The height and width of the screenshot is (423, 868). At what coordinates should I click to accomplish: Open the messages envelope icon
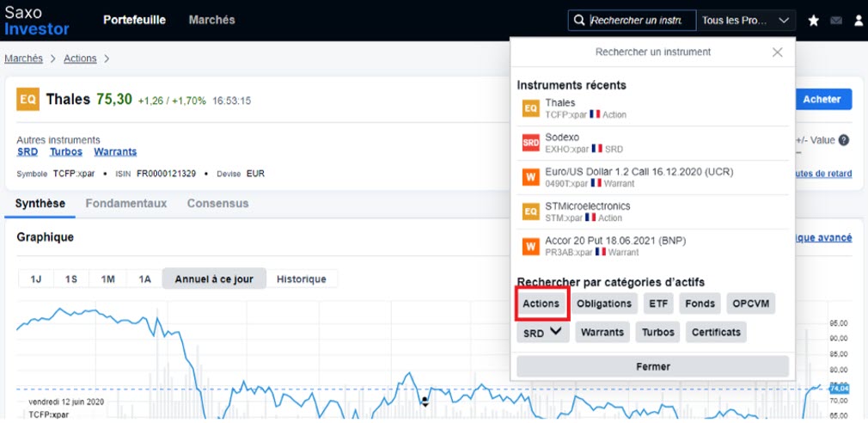coord(836,21)
